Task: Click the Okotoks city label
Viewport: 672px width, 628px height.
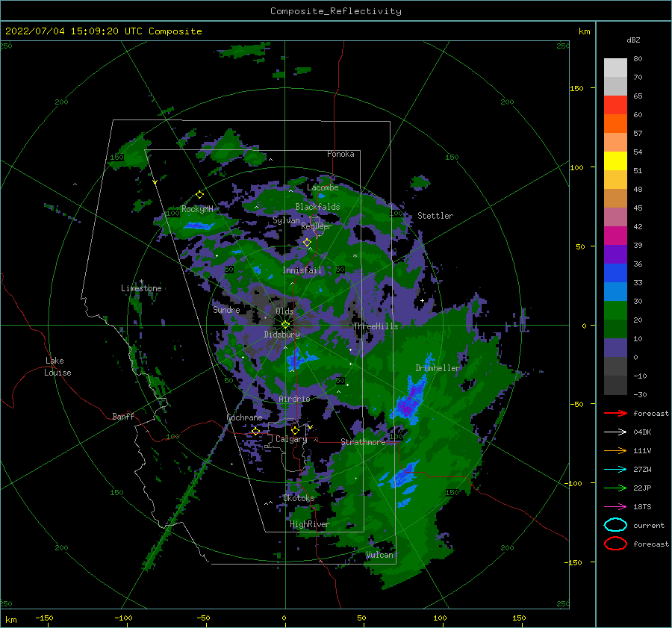Action: 299,498
